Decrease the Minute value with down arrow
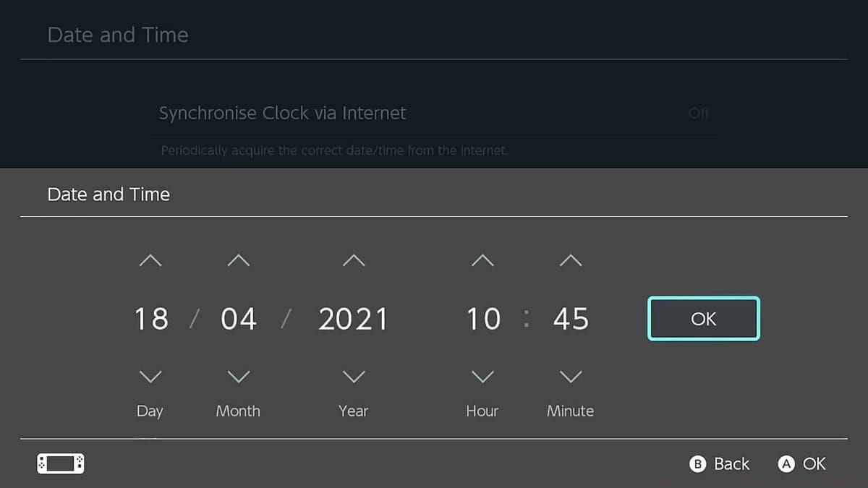 pyautogui.click(x=571, y=377)
